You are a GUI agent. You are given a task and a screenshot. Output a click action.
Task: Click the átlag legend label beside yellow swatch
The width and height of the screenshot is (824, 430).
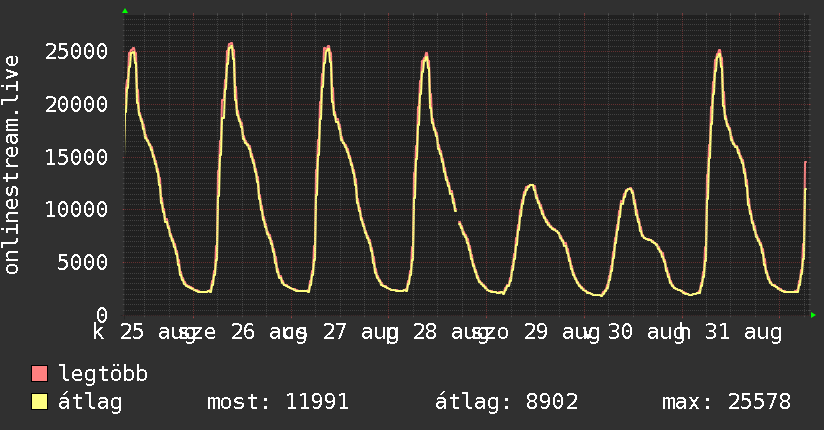(90, 402)
